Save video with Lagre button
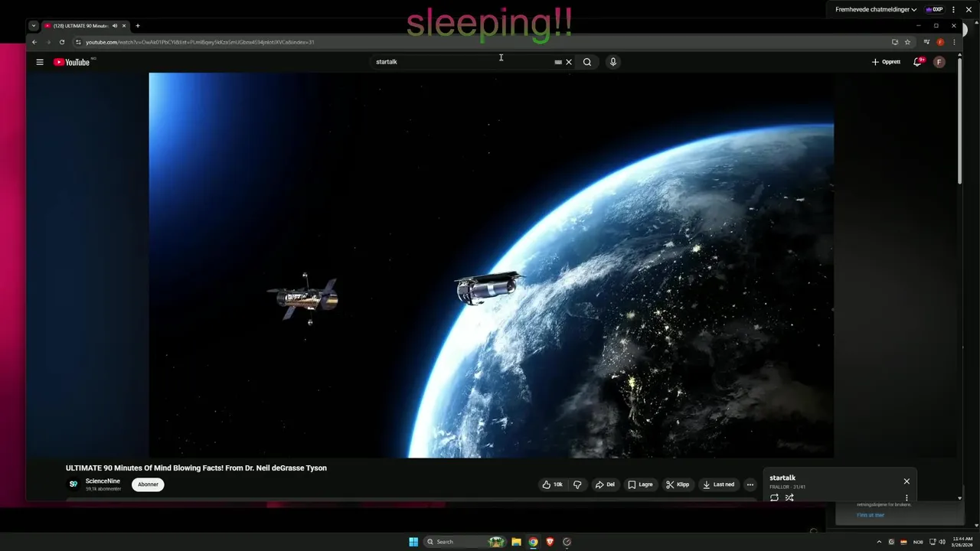The width and height of the screenshot is (980, 551). click(x=640, y=484)
